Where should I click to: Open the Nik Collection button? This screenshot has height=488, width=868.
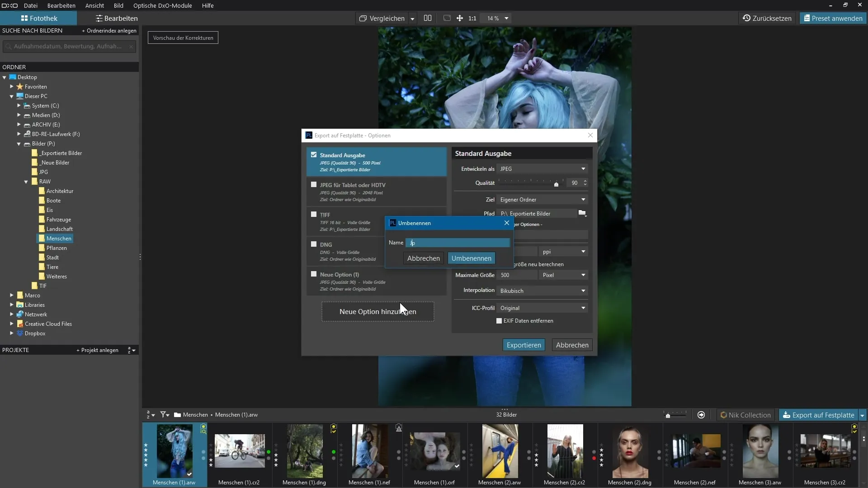pos(745,415)
